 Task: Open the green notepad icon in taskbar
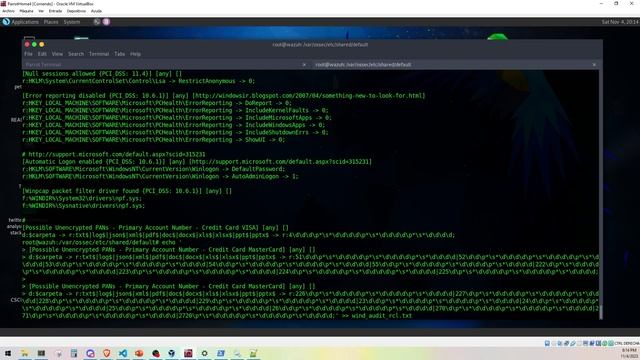pos(253,353)
